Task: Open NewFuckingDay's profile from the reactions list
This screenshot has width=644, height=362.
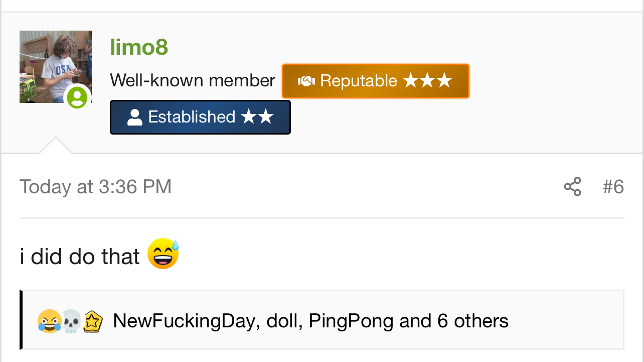Action: pos(184,321)
